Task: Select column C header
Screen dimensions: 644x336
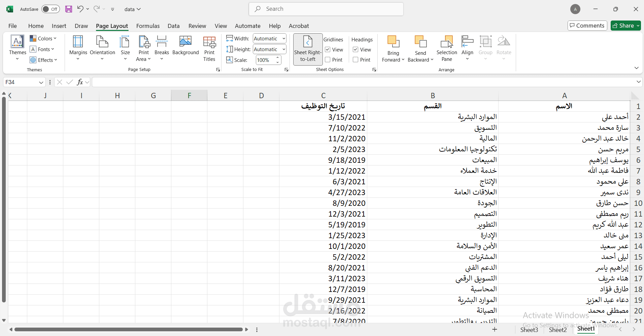Action: 323,96
